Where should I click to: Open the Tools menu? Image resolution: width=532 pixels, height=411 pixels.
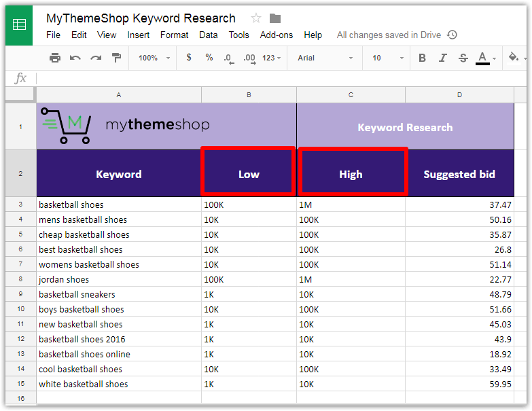238,35
